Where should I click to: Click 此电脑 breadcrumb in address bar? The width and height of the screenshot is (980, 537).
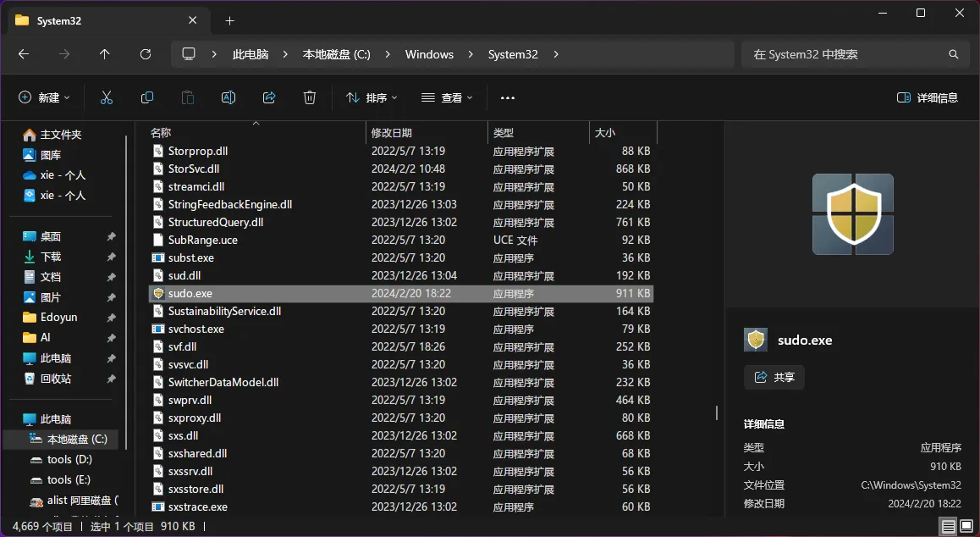point(250,54)
